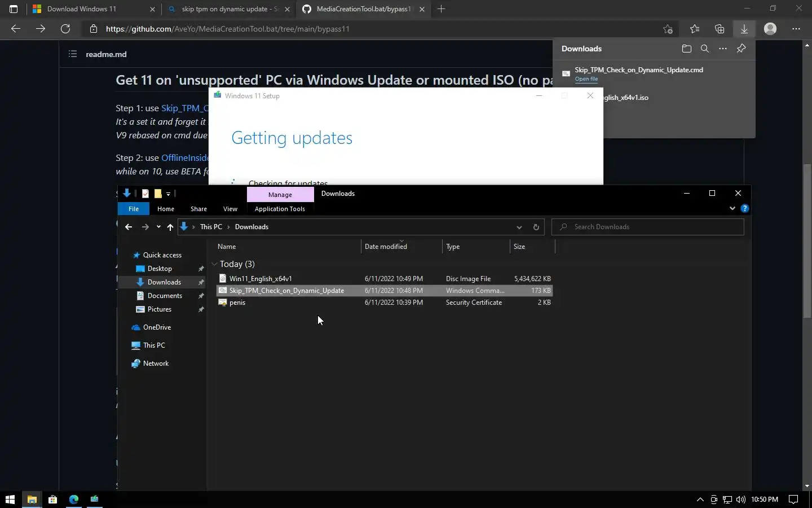Switch to Windows 11 Setup on the taskbar
812x508 pixels.
pos(95,499)
